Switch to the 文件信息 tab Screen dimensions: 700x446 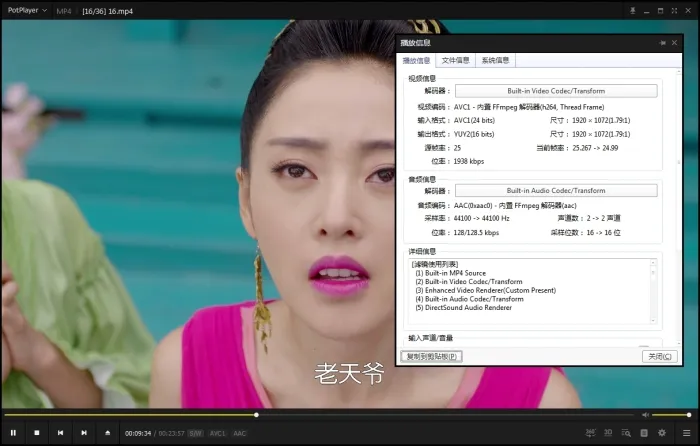(455, 60)
